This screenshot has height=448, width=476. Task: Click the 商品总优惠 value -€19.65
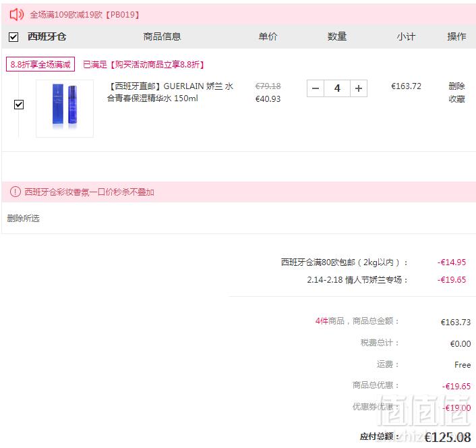coord(456,387)
